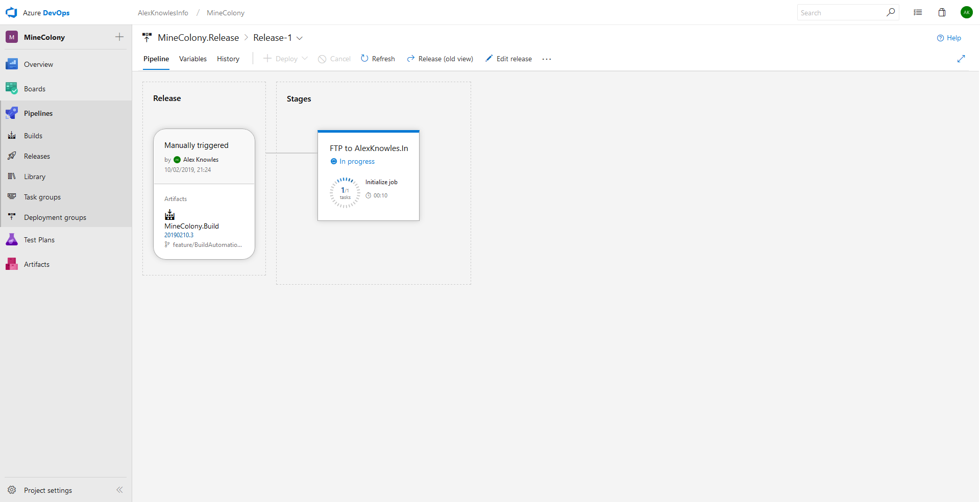Viewport: 980px width, 502px height.
Task: Click the Azure DevOps logo icon
Action: [11, 13]
